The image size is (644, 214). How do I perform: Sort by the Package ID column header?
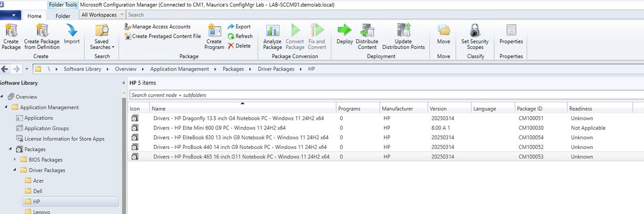click(x=540, y=109)
